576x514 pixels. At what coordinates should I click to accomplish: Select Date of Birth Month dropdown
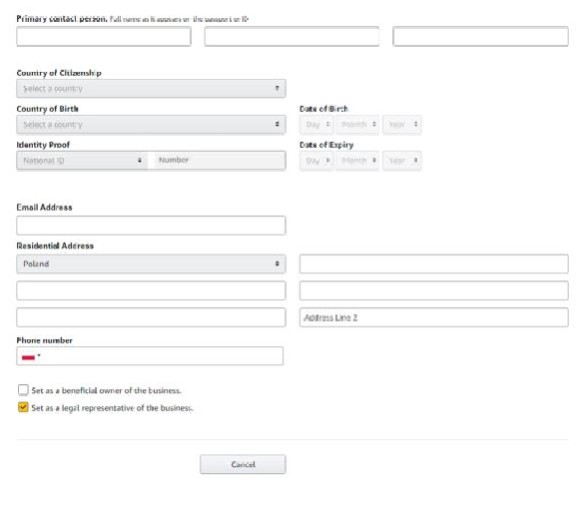[357, 124]
